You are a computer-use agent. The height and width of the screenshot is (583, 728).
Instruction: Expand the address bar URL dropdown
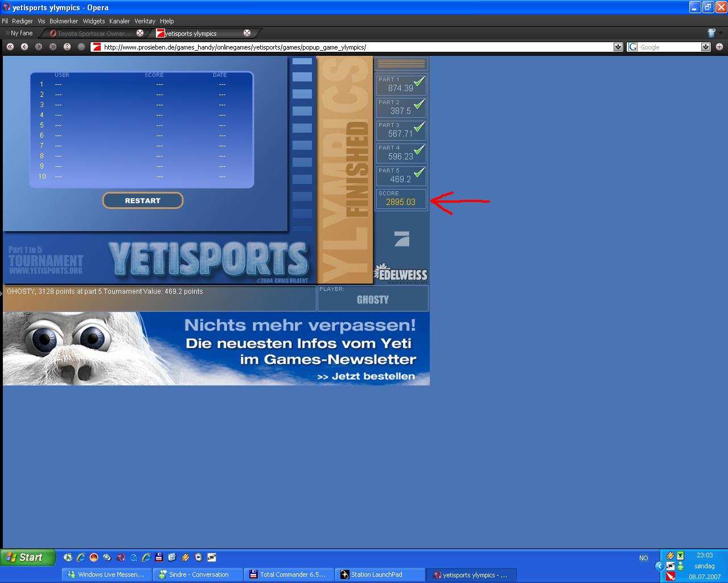pyautogui.click(x=618, y=47)
